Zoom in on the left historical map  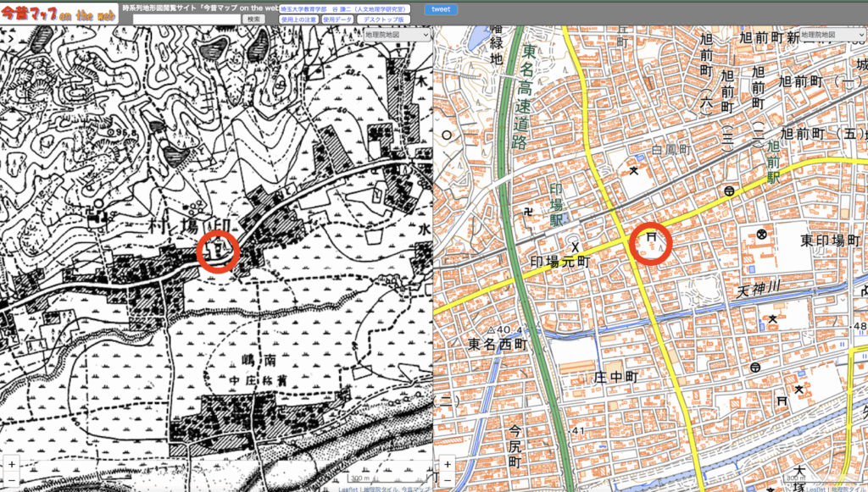pyautogui.click(x=12, y=465)
